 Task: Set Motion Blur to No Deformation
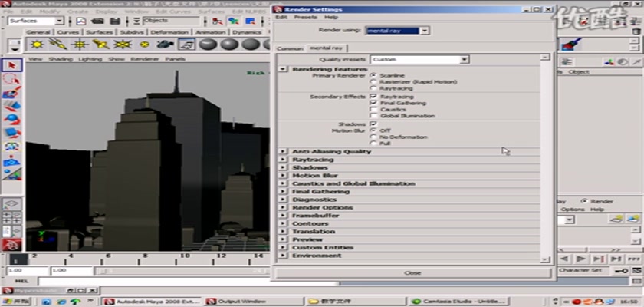[373, 137]
